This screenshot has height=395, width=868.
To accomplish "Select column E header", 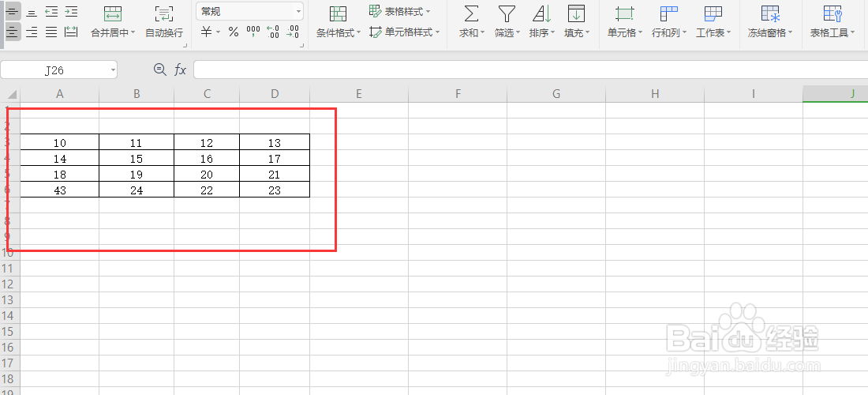I will tap(359, 94).
